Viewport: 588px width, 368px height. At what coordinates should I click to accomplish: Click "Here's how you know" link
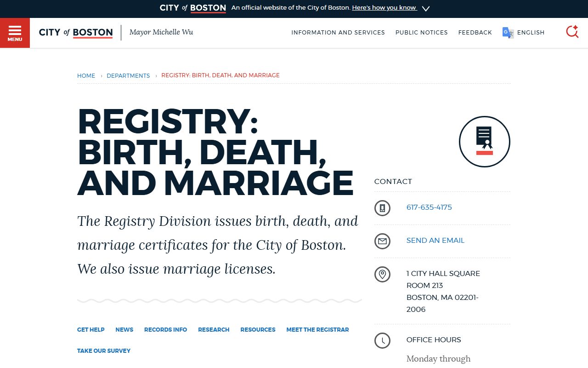click(x=384, y=8)
